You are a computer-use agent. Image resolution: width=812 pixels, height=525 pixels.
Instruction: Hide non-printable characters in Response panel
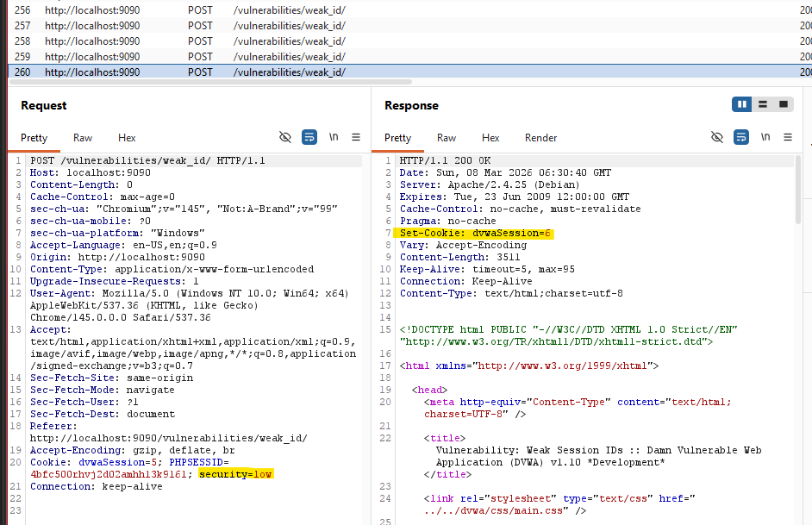pyautogui.click(x=717, y=137)
